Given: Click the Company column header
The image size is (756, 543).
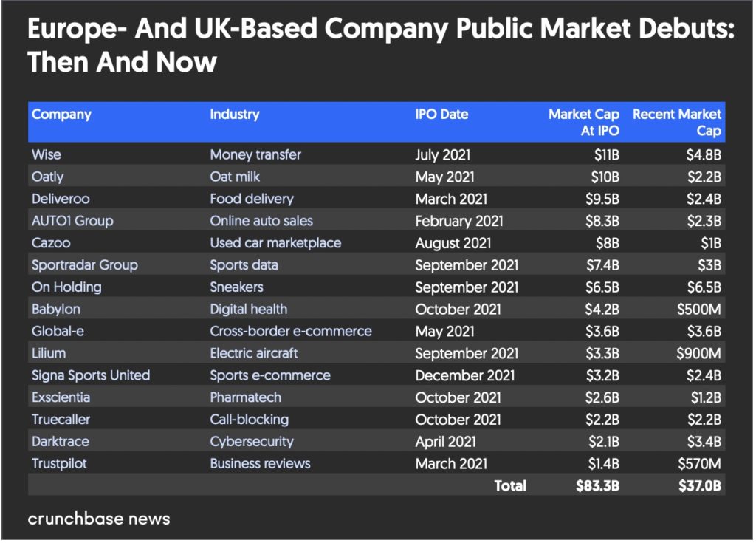Looking at the screenshot, I should pos(61,115).
